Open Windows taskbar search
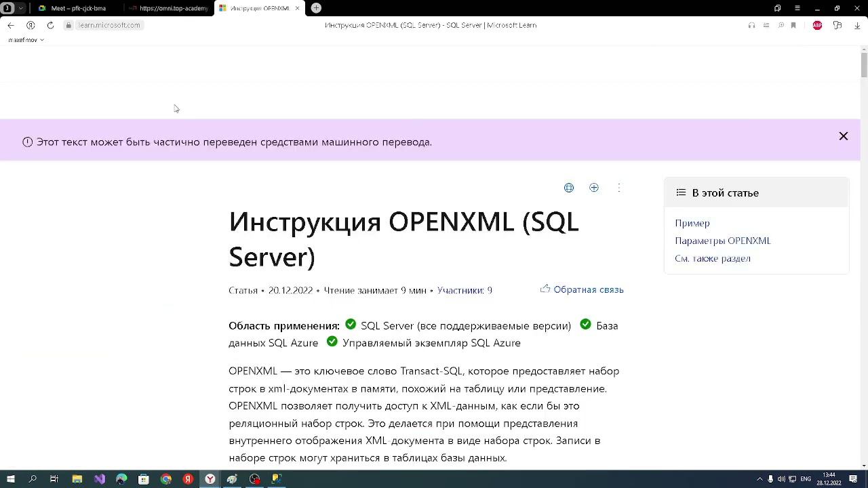This screenshot has width=868, height=488. click(x=33, y=479)
